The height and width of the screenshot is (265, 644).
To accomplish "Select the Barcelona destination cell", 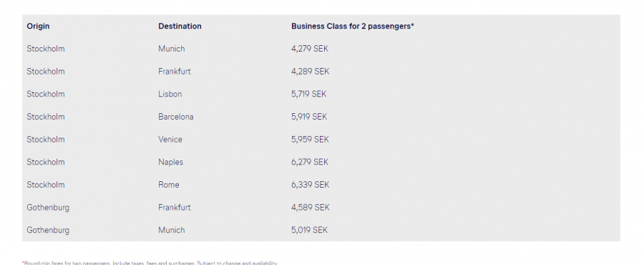I will click(x=176, y=117).
